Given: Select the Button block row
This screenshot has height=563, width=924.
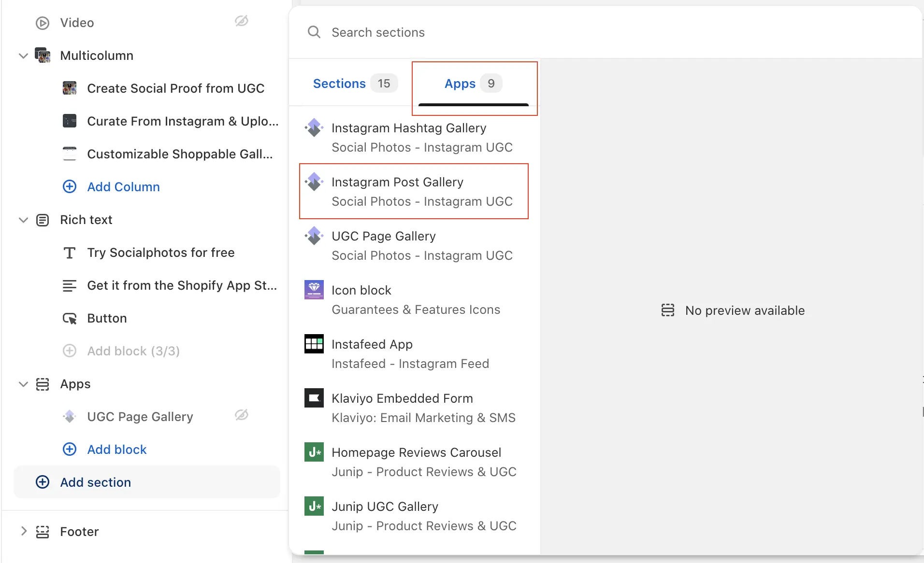Looking at the screenshot, I should [x=147, y=318].
